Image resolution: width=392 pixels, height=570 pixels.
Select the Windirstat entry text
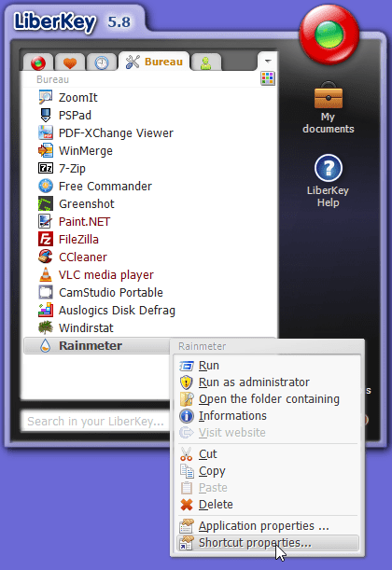pos(86,327)
